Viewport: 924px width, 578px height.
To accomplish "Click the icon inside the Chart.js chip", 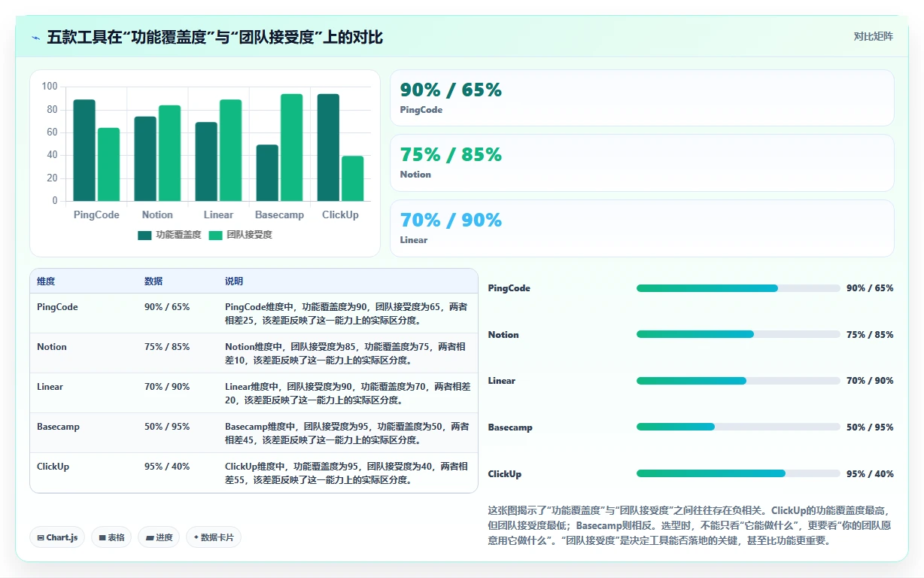I will (41, 538).
